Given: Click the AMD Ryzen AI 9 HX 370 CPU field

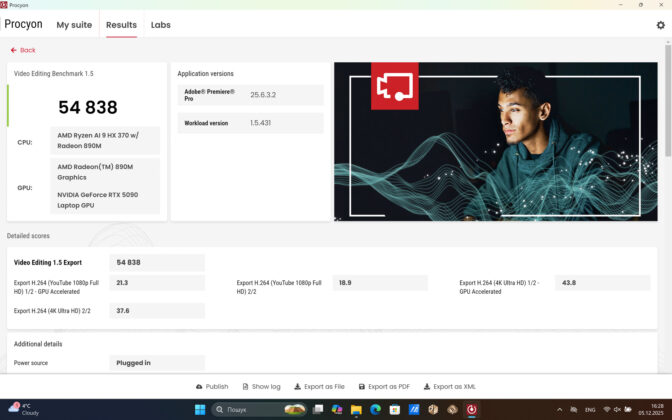Looking at the screenshot, I should pos(105,141).
